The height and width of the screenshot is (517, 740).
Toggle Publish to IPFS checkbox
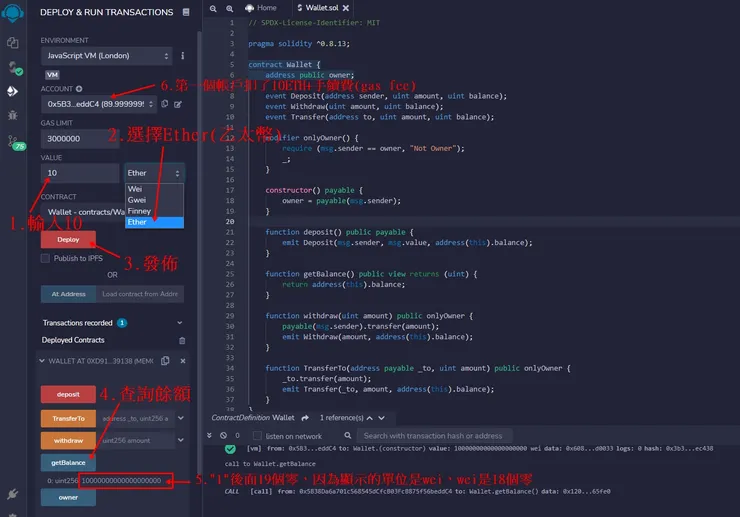click(x=45, y=258)
